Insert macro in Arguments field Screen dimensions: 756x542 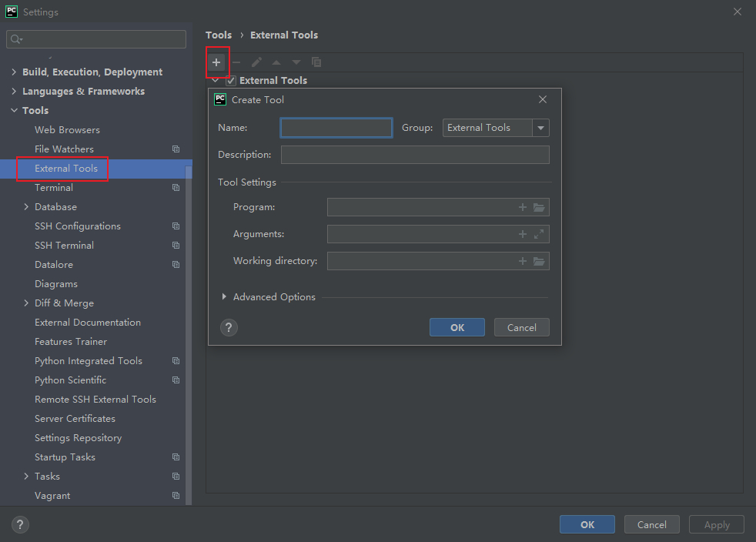tap(523, 234)
